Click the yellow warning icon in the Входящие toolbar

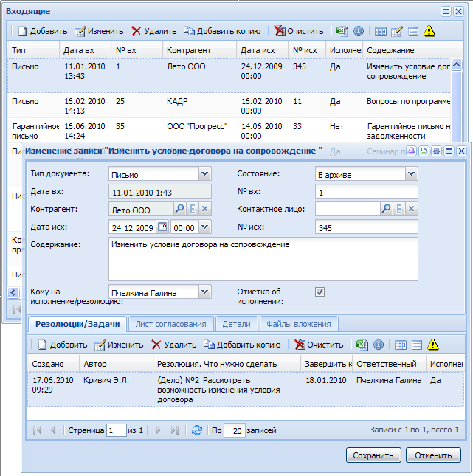429,31
